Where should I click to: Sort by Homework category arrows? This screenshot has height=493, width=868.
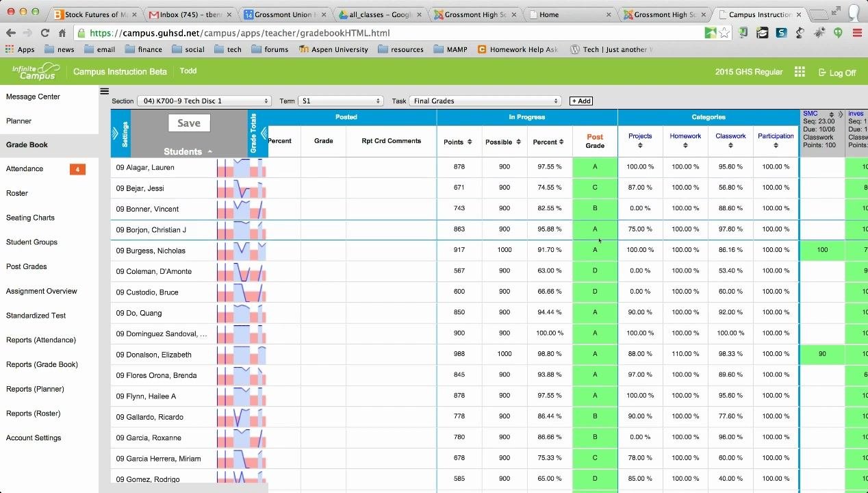coord(685,145)
